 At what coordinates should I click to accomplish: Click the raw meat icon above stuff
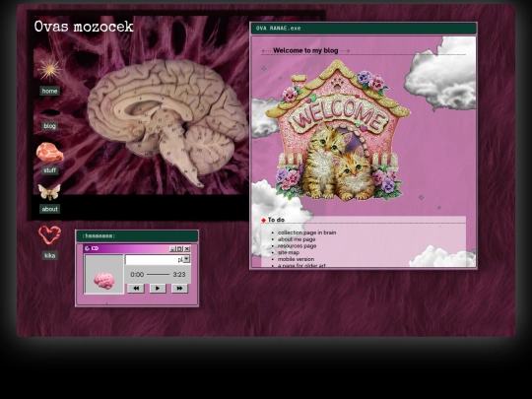point(49,153)
